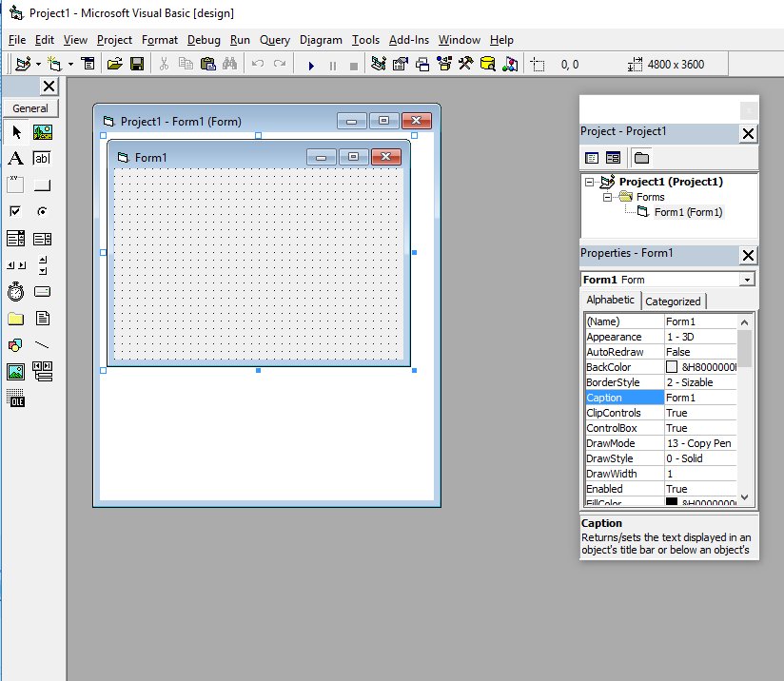784x681 pixels.
Task: Click the Start (run) toolbar button
Action: click(311, 65)
